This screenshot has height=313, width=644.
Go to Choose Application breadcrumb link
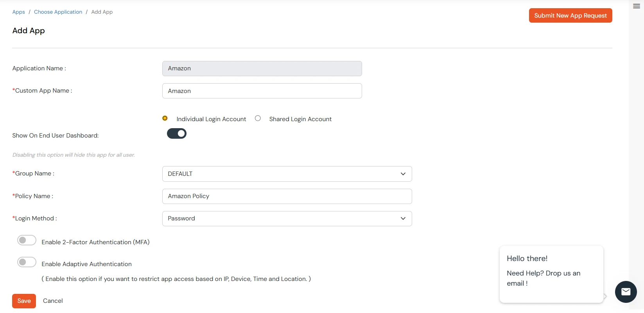tap(58, 12)
